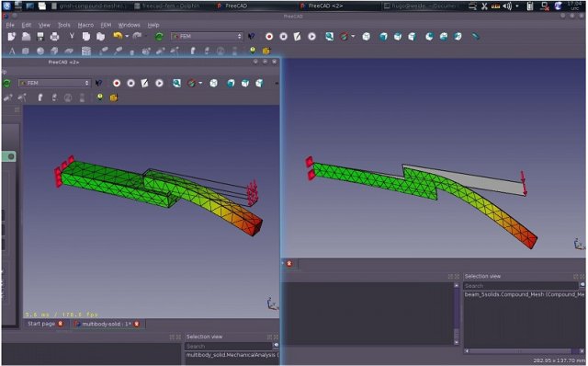Click the Selection view Search field on right
588x366 pixels.
521,286
